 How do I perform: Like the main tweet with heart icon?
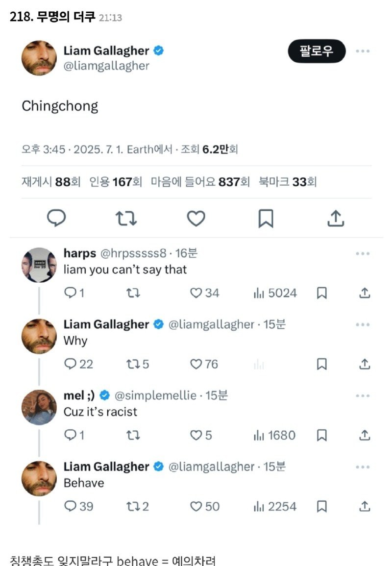pos(196,219)
